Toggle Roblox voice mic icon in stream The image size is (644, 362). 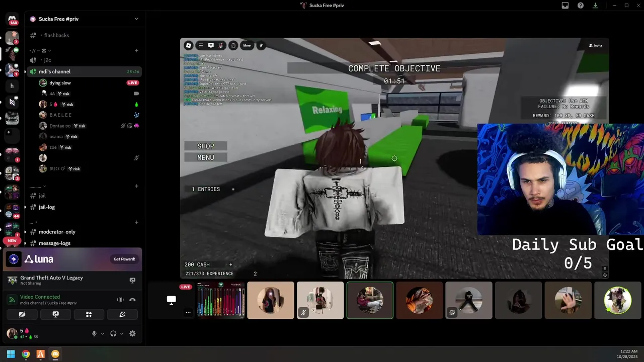coord(222,45)
